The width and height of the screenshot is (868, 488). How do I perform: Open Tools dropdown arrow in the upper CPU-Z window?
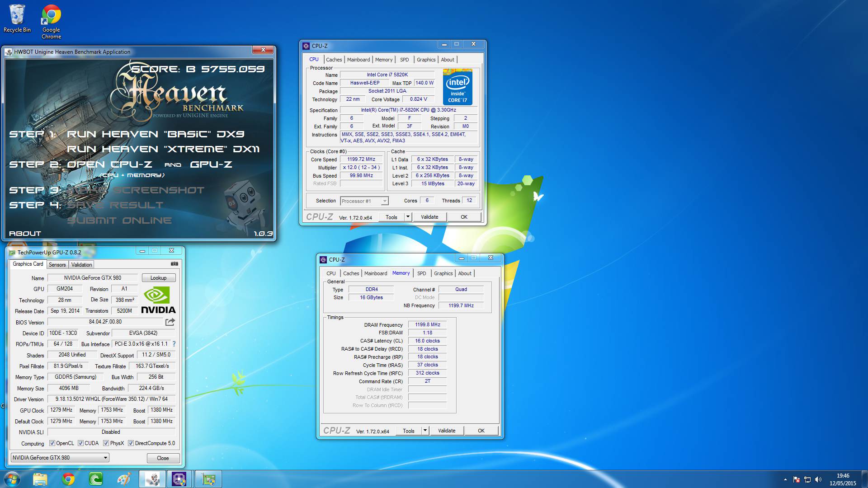click(408, 217)
